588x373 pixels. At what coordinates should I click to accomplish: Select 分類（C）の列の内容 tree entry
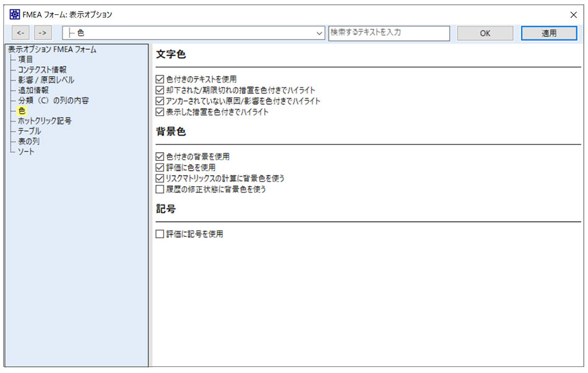coord(53,100)
